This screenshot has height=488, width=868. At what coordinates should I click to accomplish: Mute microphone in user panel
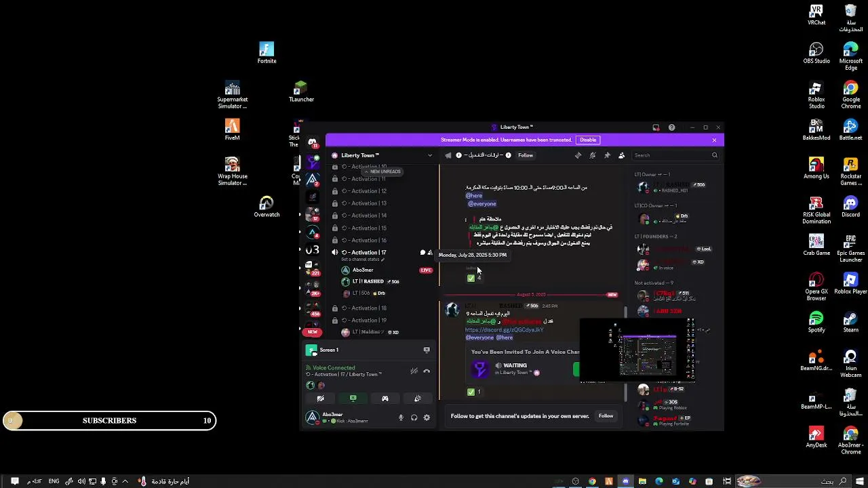point(401,418)
